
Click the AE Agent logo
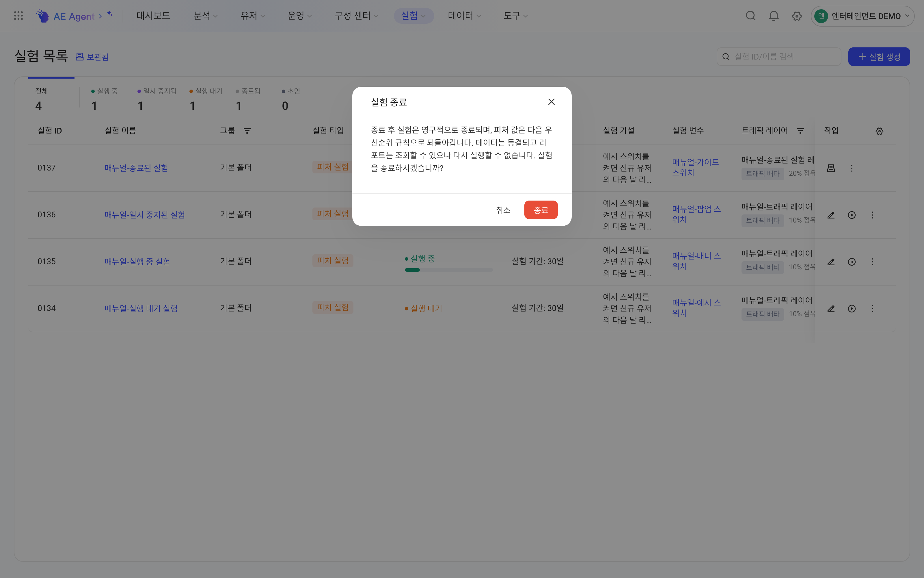click(x=65, y=16)
